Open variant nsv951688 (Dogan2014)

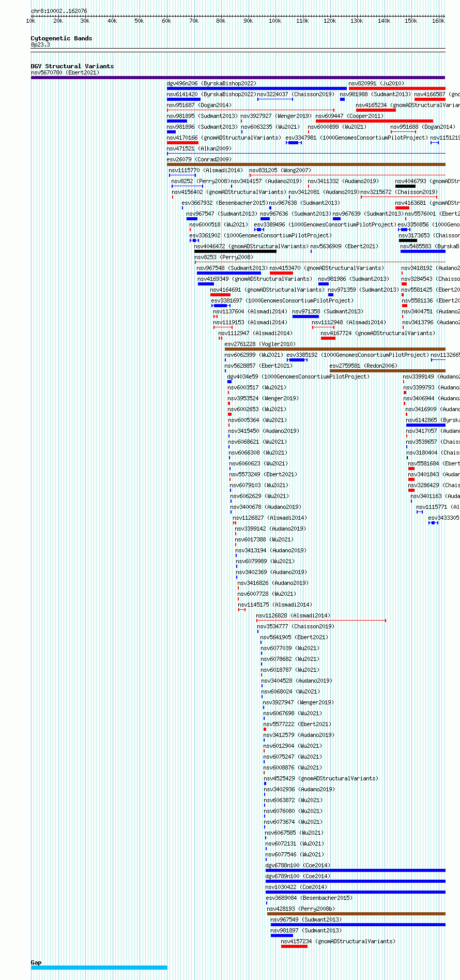(422, 127)
